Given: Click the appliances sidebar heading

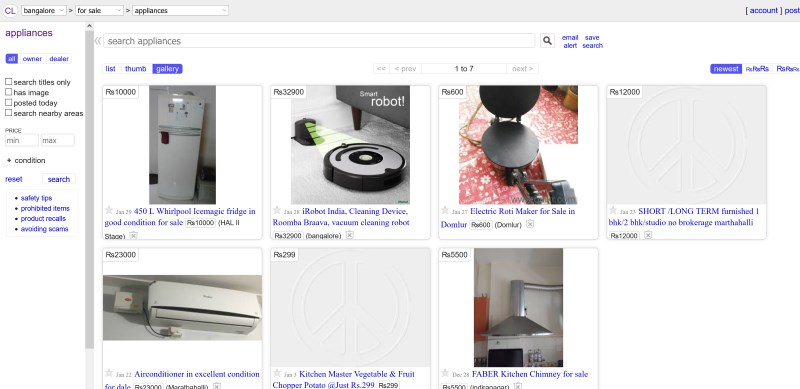Looking at the screenshot, I should pos(29,33).
